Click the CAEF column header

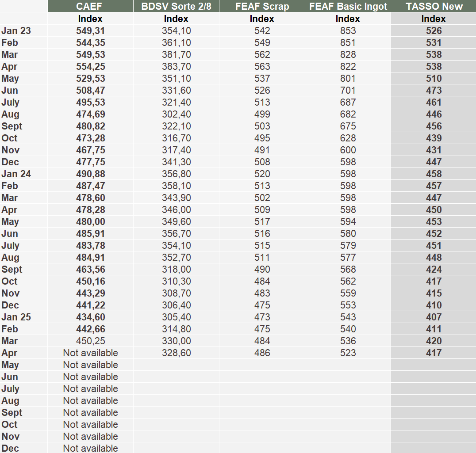point(90,6)
